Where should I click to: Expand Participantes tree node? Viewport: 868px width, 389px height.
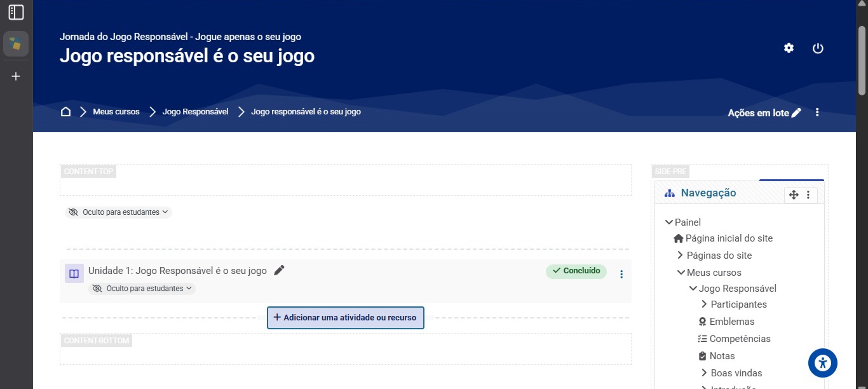[704, 304]
